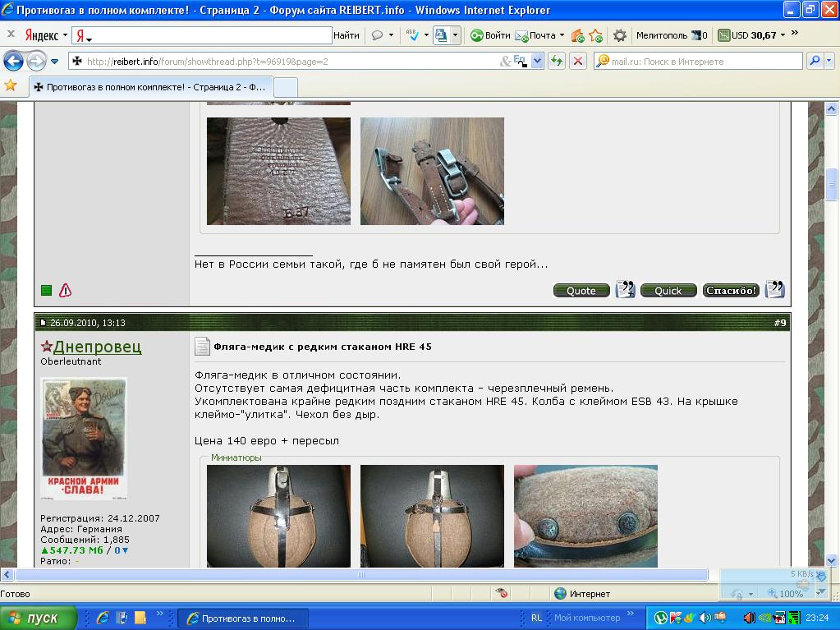Click the multi-quote icon beside Quote button
The image size is (840, 630).
point(625,289)
